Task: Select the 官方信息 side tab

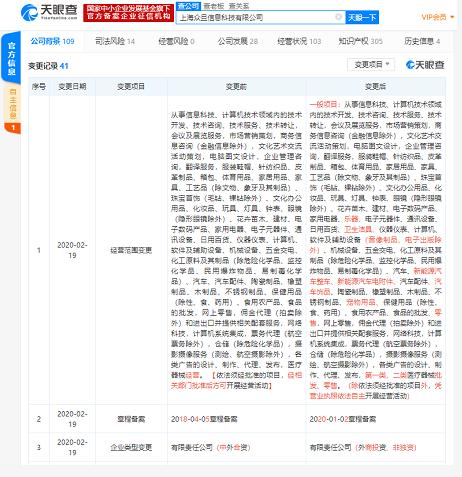Action: coord(11,58)
